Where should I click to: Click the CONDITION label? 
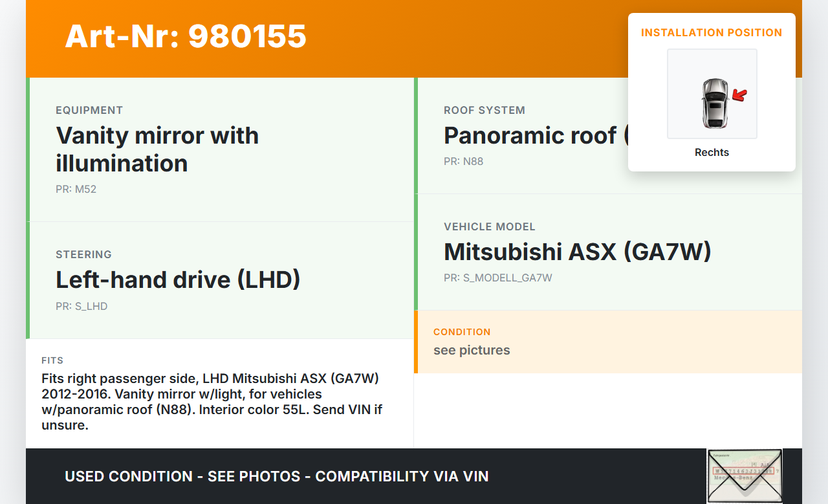click(462, 331)
